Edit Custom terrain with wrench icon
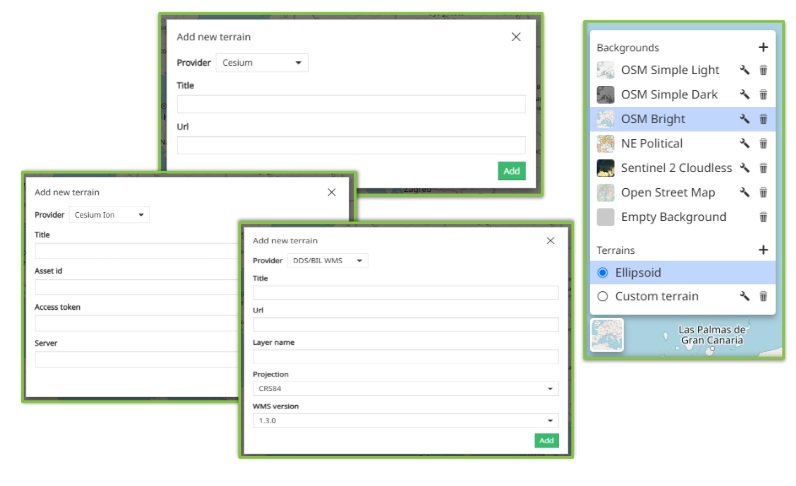 [x=744, y=296]
